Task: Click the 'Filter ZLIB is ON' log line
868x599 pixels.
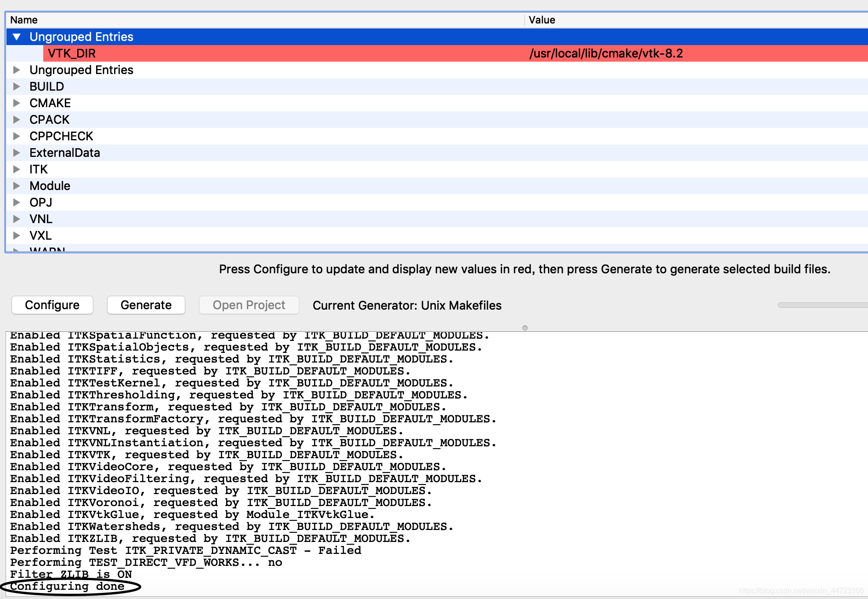Action: click(x=71, y=574)
